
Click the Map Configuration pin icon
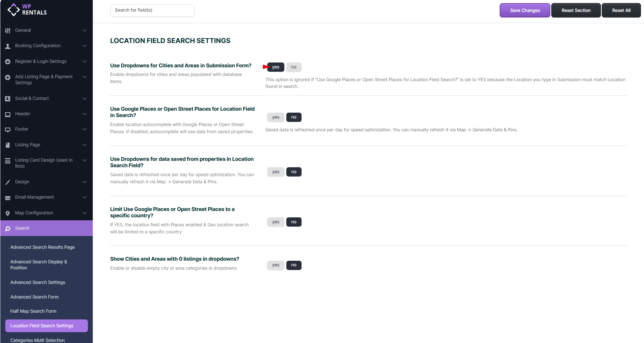[7, 213]
